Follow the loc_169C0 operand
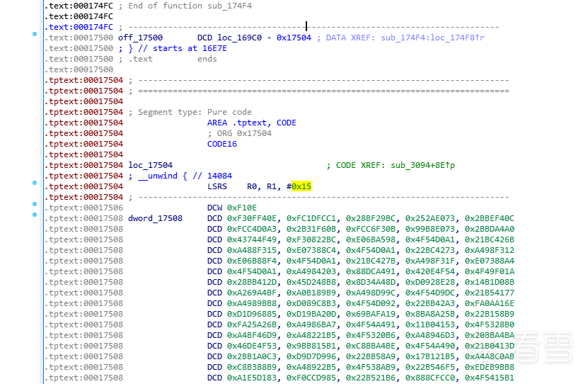 (x=240, y=38)
